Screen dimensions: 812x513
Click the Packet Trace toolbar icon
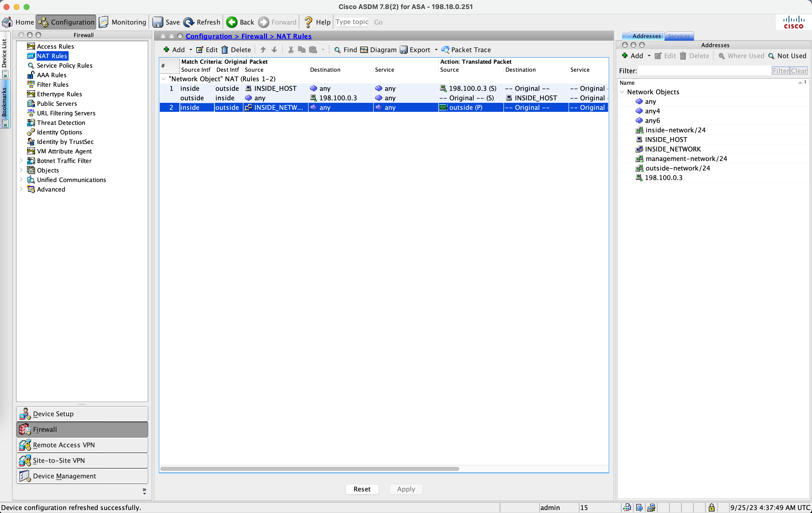pos(445,50)
